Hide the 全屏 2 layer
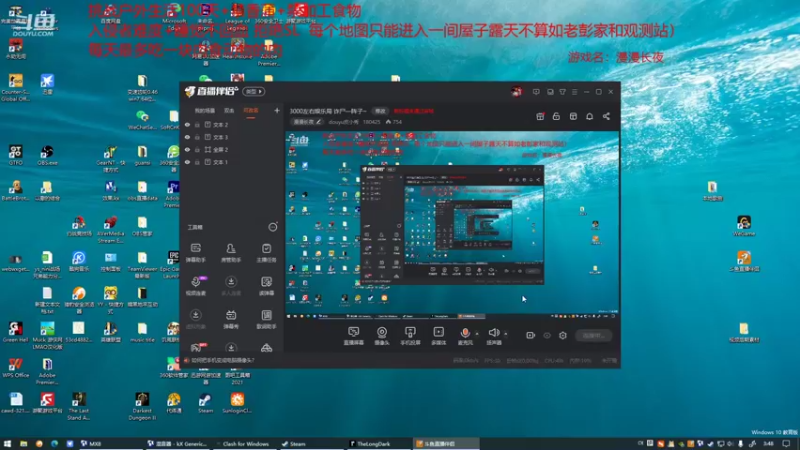 tap(187, 149)
